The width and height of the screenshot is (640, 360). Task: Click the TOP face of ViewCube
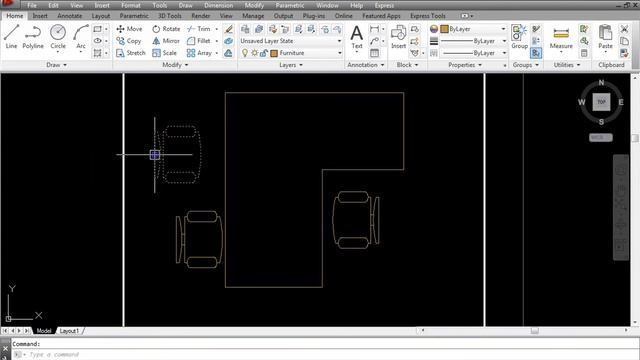pos(601,102)
